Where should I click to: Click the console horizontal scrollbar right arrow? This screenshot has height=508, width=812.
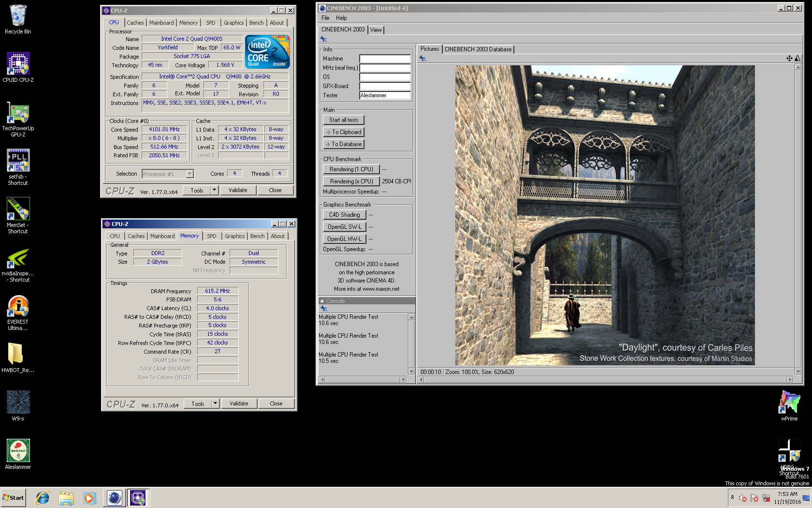404,379
